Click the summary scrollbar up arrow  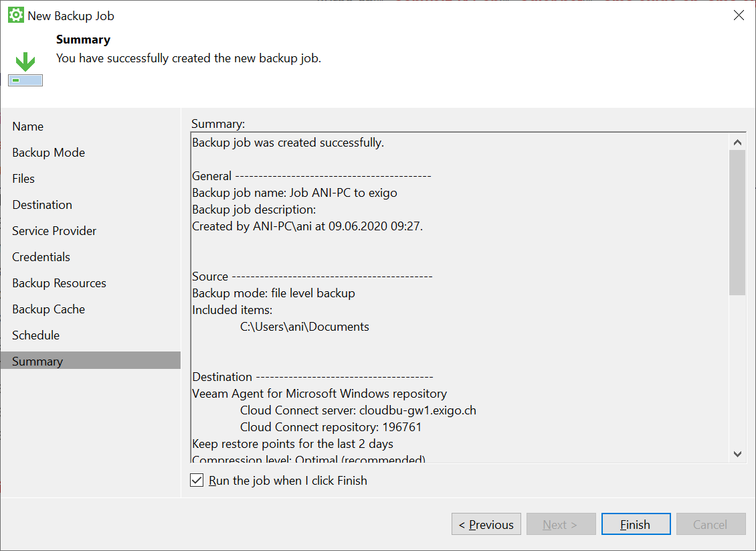click(x=737, y=142)
